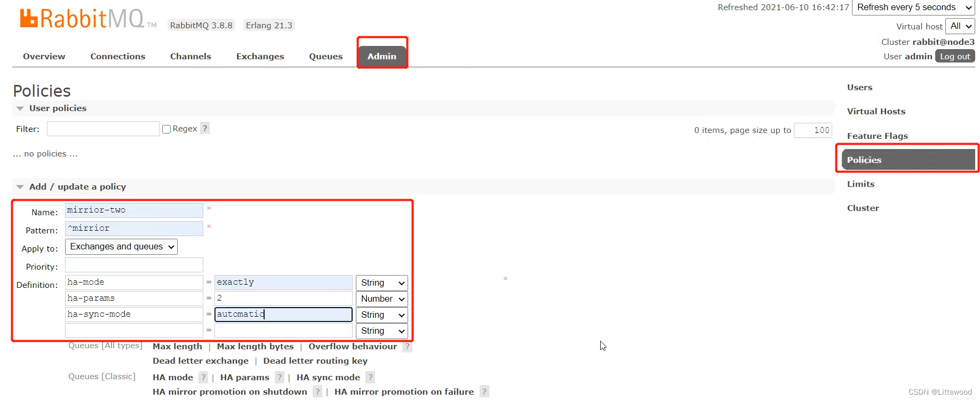This screenshot has height=400, width=980.
Task: Insert HA sync mode definition key
Action: pos(328,378)
